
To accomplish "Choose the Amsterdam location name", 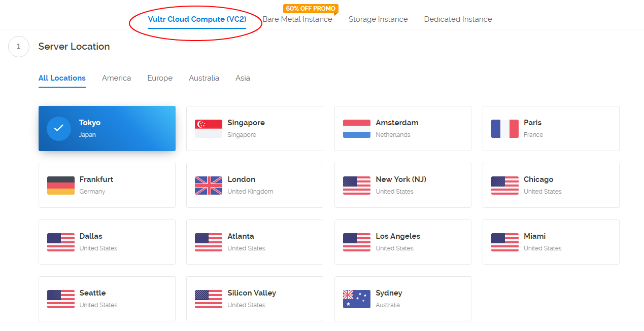I will (x=397, y=123).
